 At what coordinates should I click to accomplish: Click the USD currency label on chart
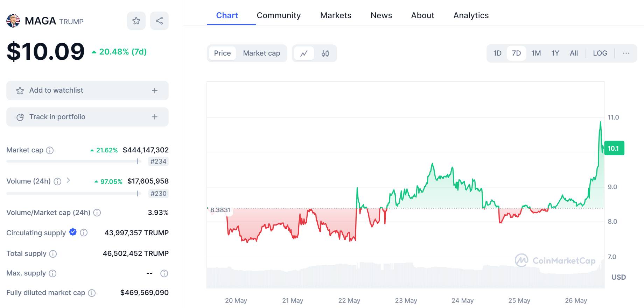coord(618,277)
